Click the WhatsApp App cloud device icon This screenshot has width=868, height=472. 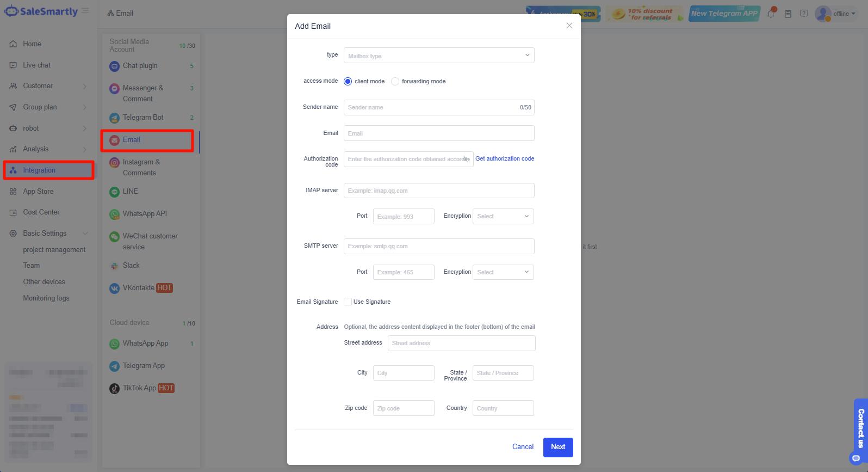114,344
